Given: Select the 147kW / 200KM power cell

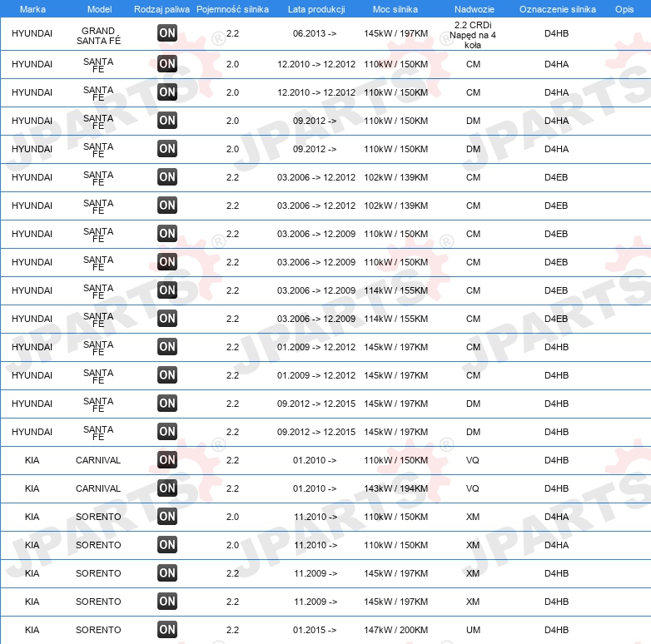Looking at the screenshot, I should coord(395,630).
